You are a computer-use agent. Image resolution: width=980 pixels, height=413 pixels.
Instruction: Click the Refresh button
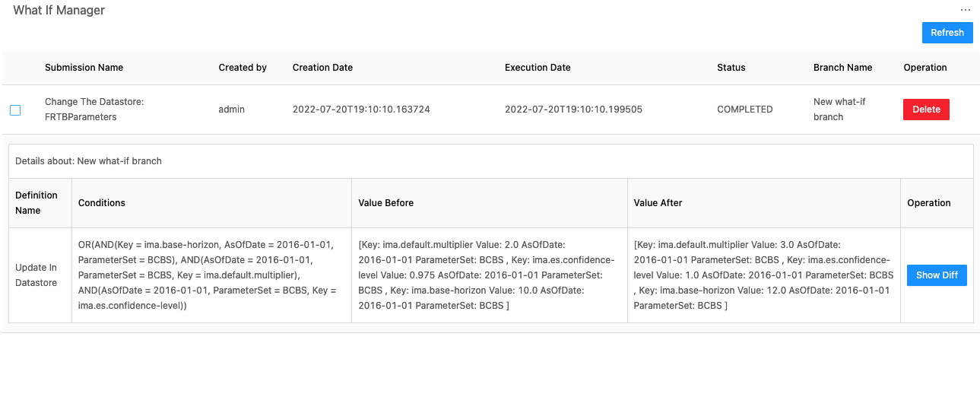coord(947,33)
